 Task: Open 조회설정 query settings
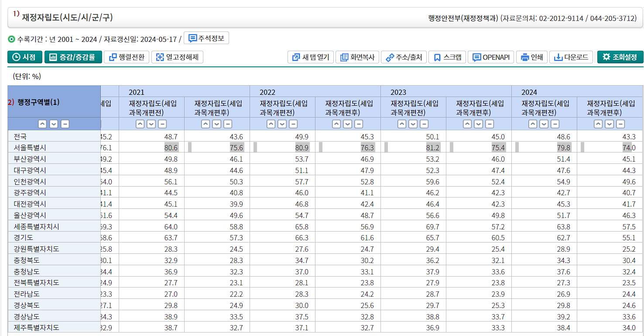click(620, 57)
